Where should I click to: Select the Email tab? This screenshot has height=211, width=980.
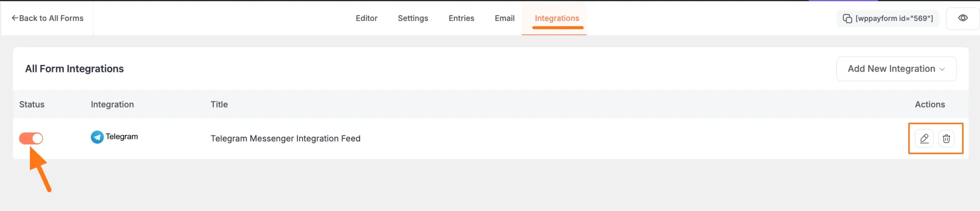[505, 18]
